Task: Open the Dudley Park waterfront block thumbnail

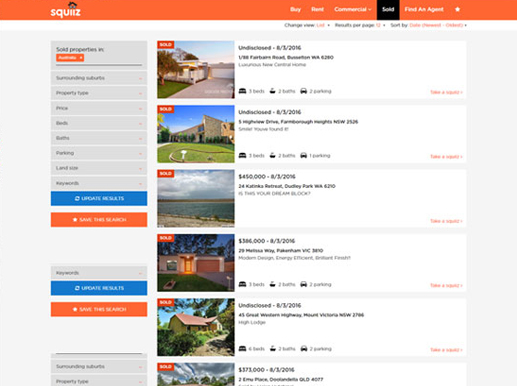Action: 196,198
